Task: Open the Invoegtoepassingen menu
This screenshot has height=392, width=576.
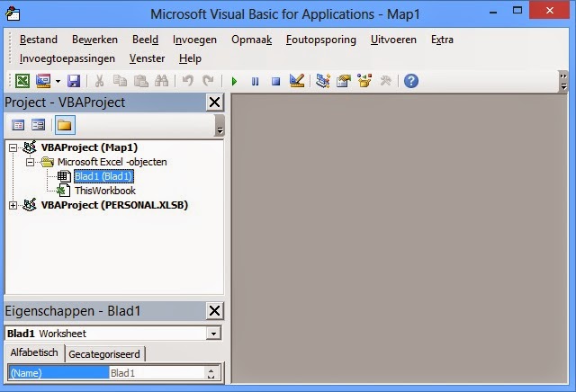Action: tap(67, 58)
